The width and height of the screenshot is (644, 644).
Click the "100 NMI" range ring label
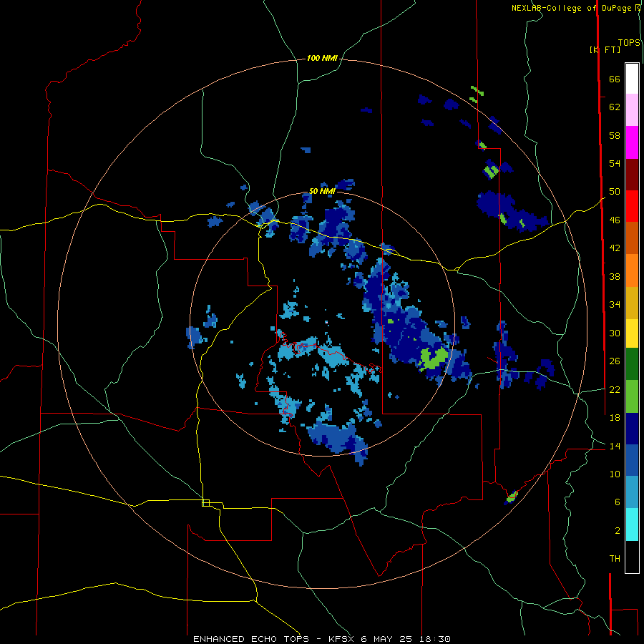pyautogui.click(x=322, y=59)
